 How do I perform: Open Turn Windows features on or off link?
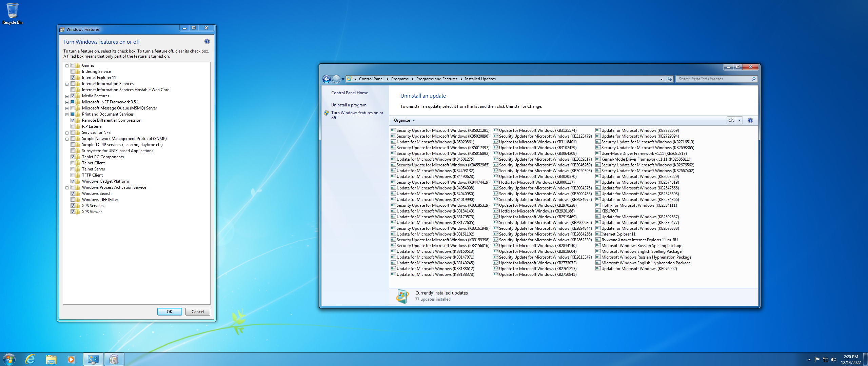pos(357,115)
